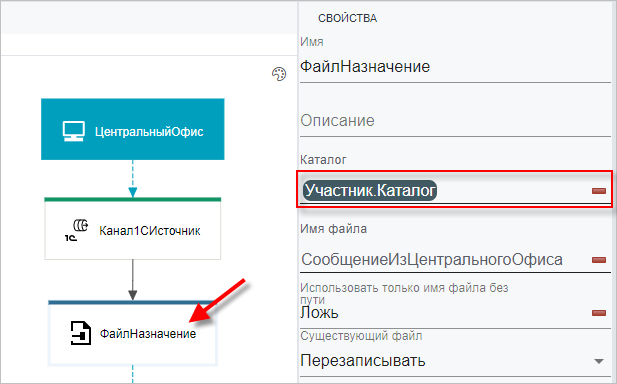
Task: Click the 1C channel icon in Канал1СИсточник
Action: point(76,230)
